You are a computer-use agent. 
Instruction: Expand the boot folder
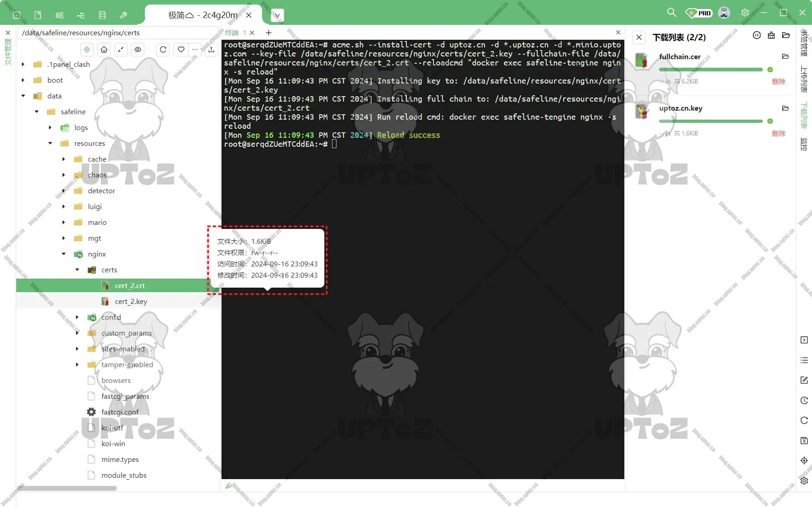tap(23, 80)
